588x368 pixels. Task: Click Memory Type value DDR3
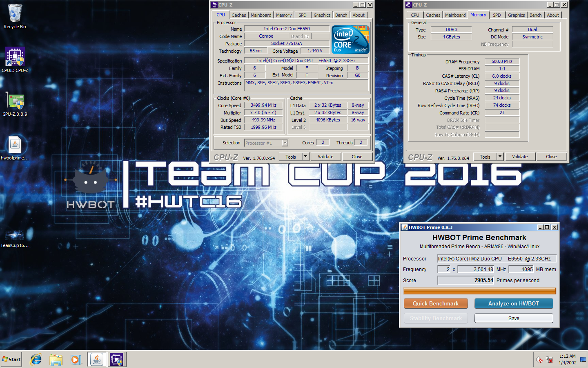click(x=451, y=29)
